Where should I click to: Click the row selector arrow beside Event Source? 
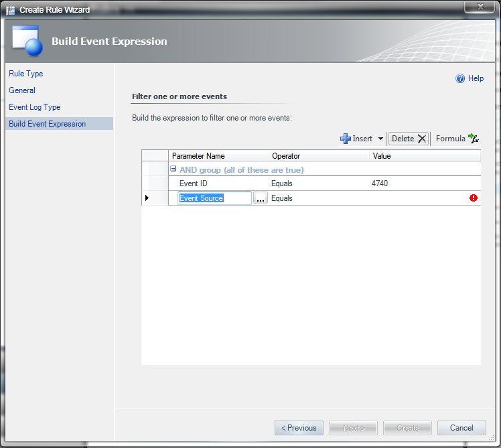point(147,198)
